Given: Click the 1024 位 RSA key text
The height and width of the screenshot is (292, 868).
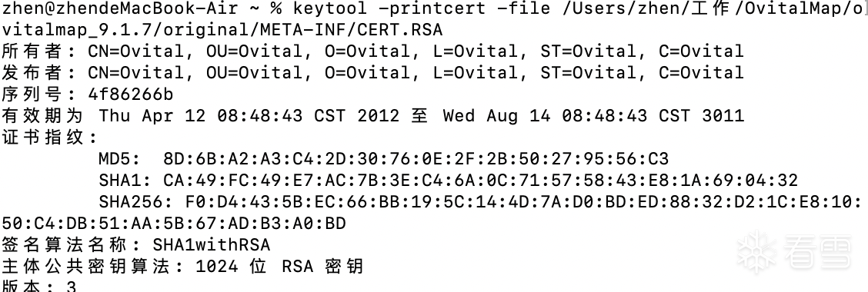Looking at the screenshot, I should 279,267.
